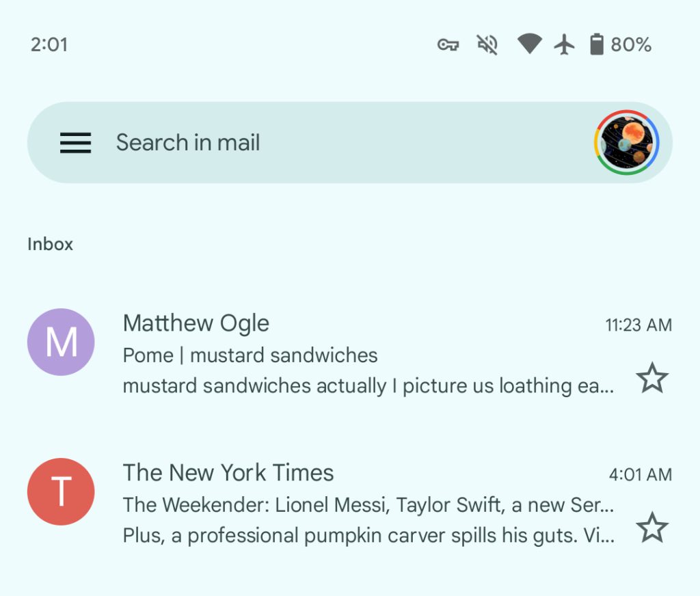The width and height of the screenshot is (700, 596).
Task: Tap the battery status icon
Action: click(x=597, y=45)
